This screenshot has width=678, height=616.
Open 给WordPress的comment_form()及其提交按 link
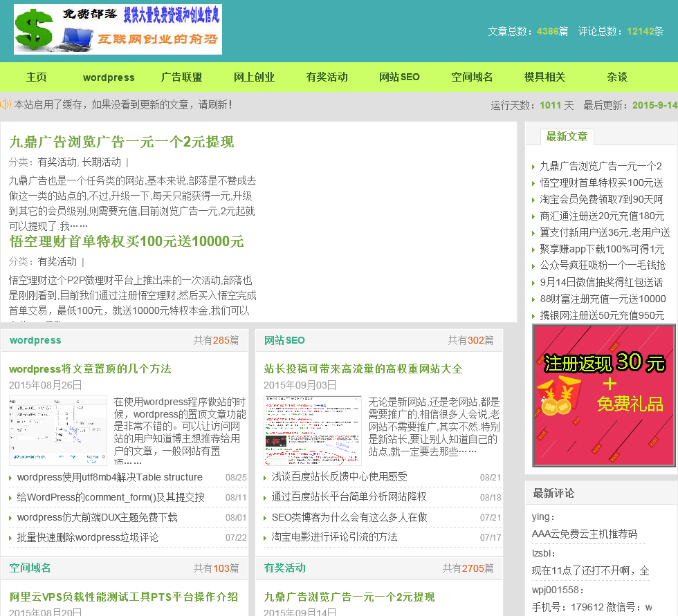111,497
